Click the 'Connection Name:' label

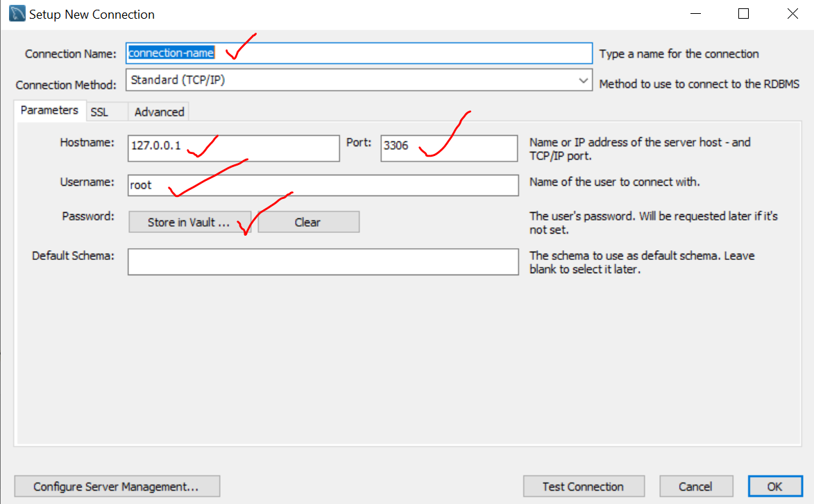[71, 54]
